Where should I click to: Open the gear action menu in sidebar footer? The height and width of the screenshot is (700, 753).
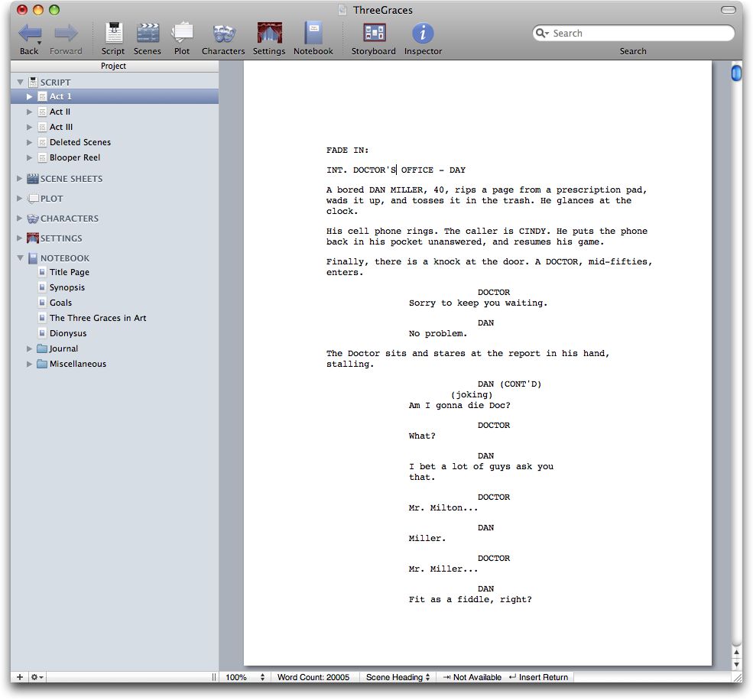click(x=37, y=677)
